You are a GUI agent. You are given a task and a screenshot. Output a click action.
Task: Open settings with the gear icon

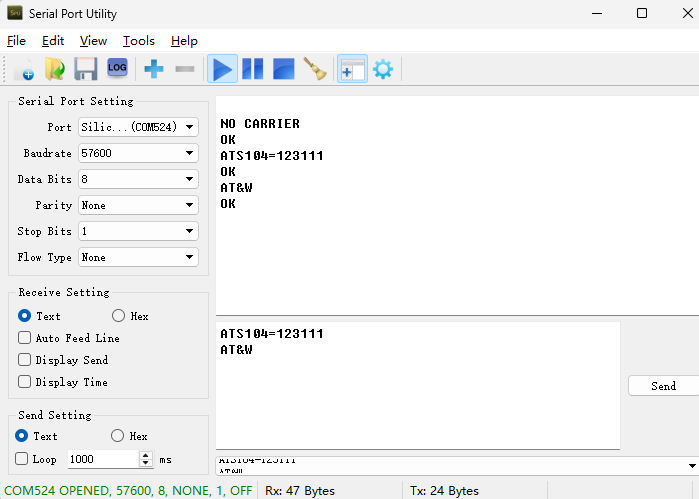pos(382,70)
